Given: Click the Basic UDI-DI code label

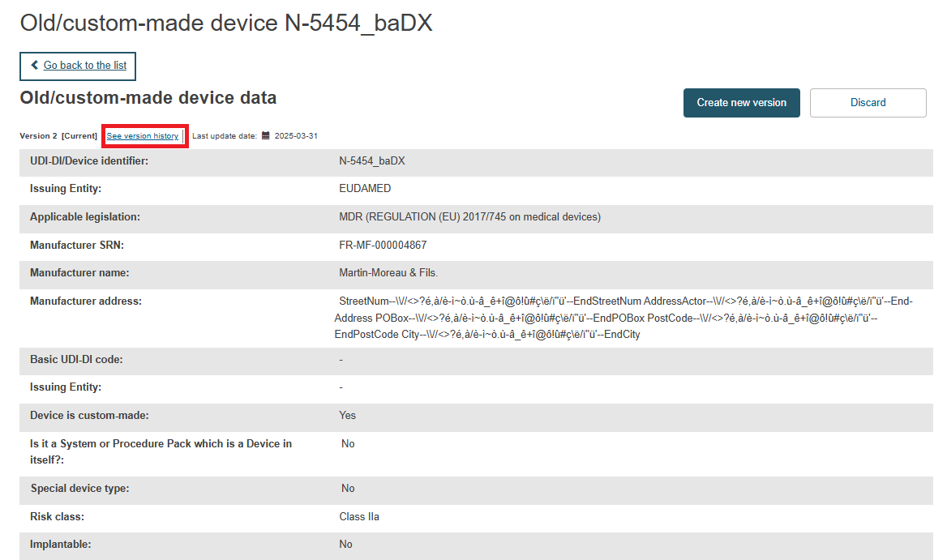Looking at the screenshot, I should [77, 360].
